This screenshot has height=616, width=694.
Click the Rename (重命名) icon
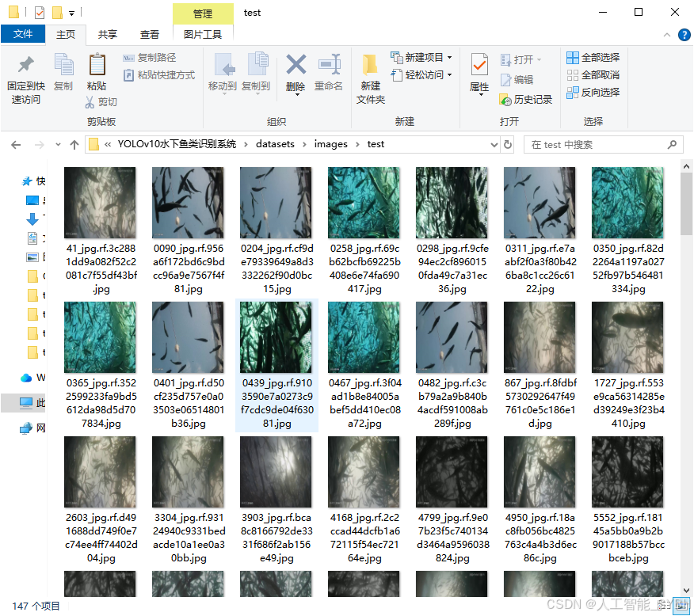pyautogui.click(x=329, y=65)
